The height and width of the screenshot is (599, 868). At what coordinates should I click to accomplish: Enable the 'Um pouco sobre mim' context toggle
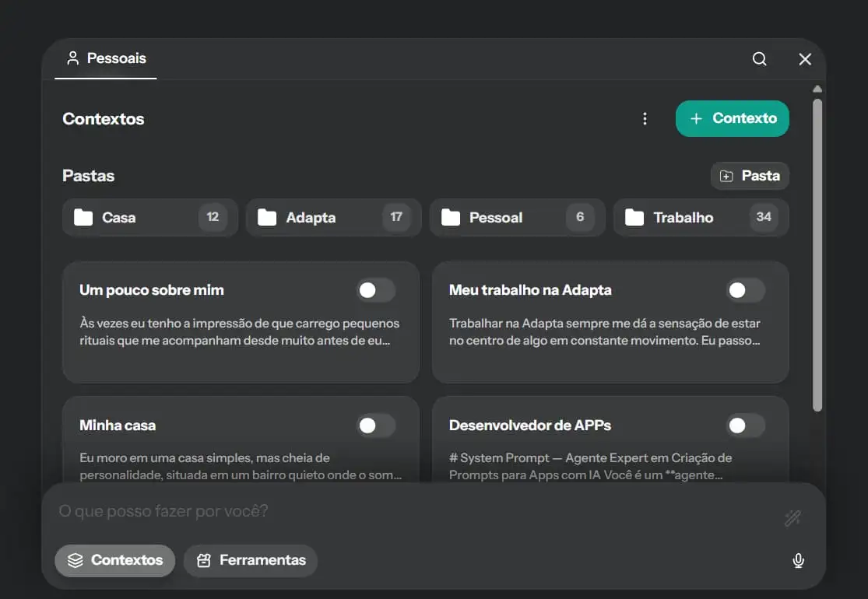pos(376,289)
